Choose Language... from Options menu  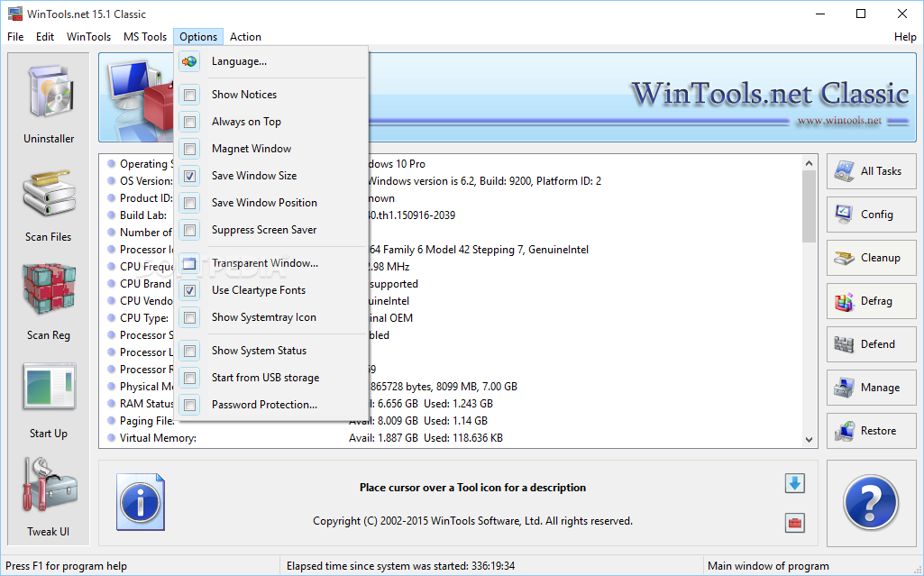pyautogui.click(x=271, y=61)
